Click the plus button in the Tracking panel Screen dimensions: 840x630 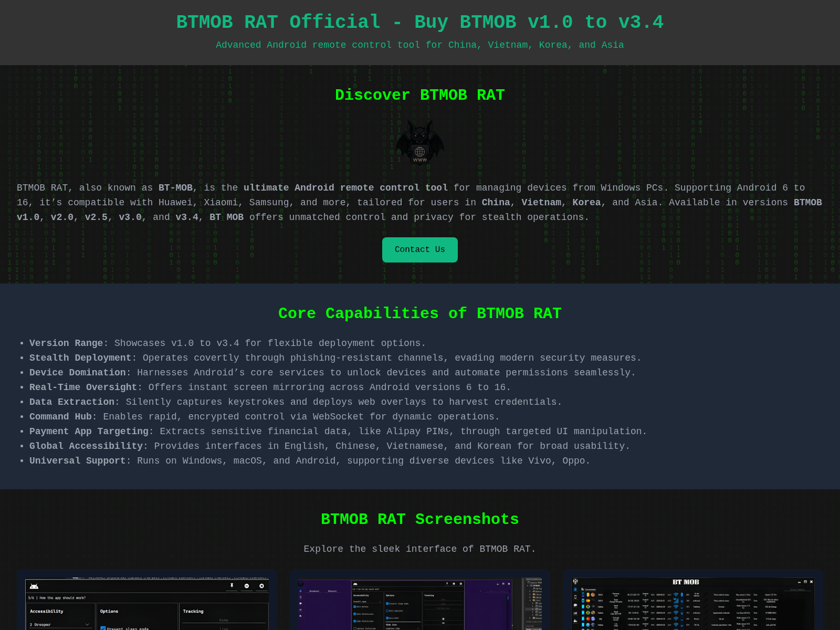[x=443, y=619]
